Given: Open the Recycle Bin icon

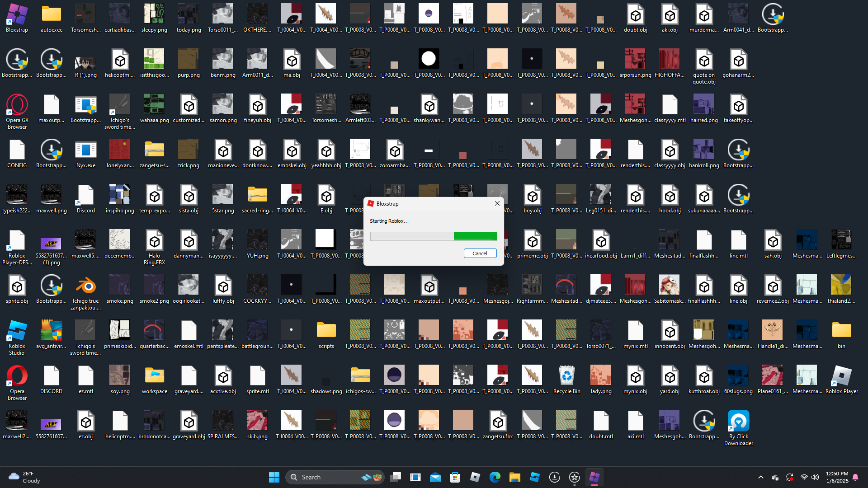Looking at the screenshot, I should [566, 377].
